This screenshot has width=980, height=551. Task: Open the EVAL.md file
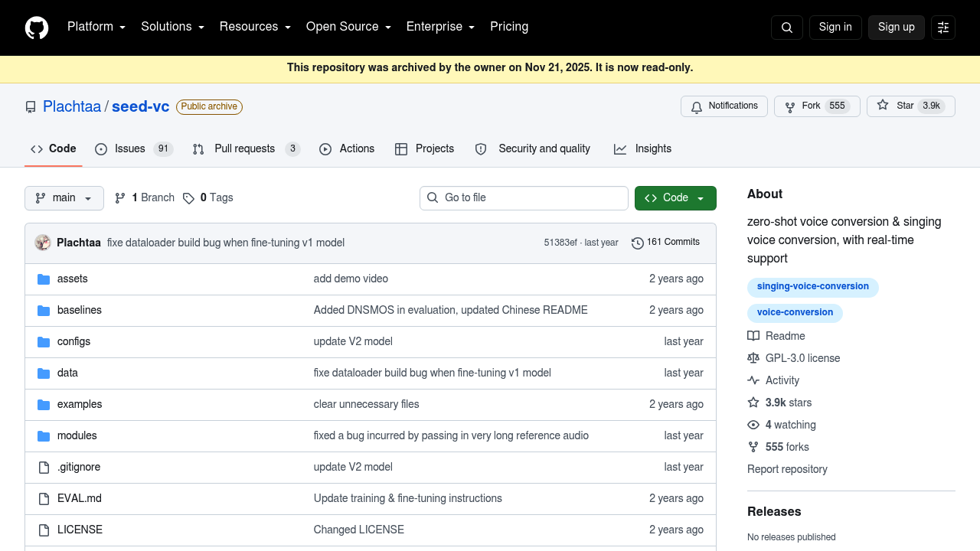tap(80, 499)
